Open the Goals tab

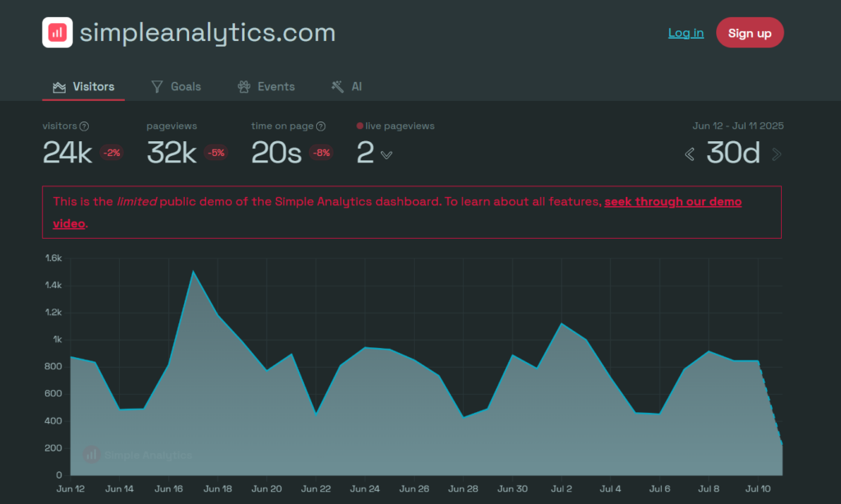176,87
